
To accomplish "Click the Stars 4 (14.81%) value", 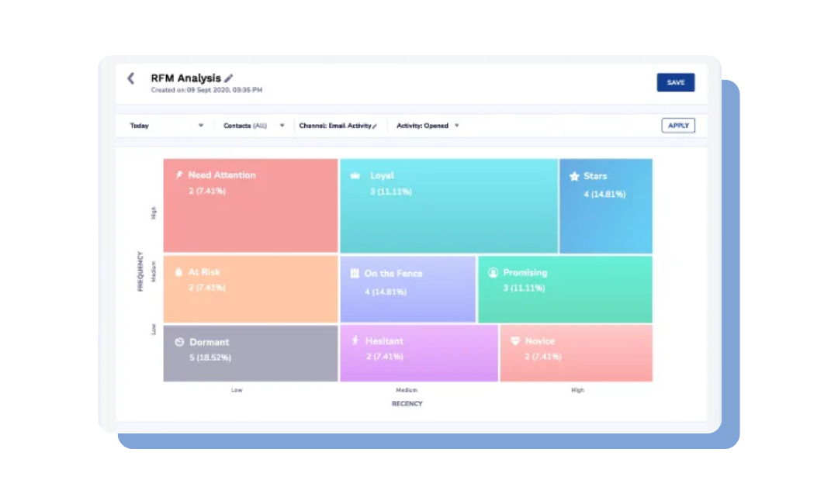I will tap(604, 195).
